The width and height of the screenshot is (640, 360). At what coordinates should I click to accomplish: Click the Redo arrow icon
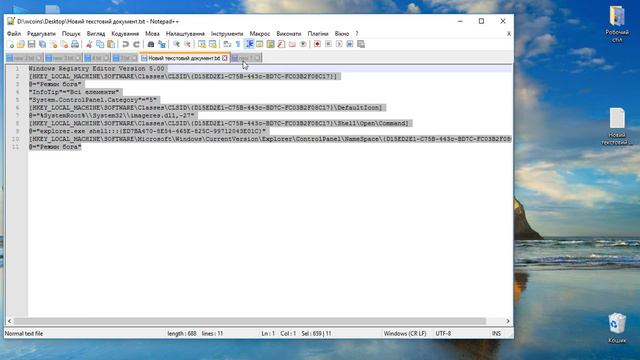[x=136, y=44]
